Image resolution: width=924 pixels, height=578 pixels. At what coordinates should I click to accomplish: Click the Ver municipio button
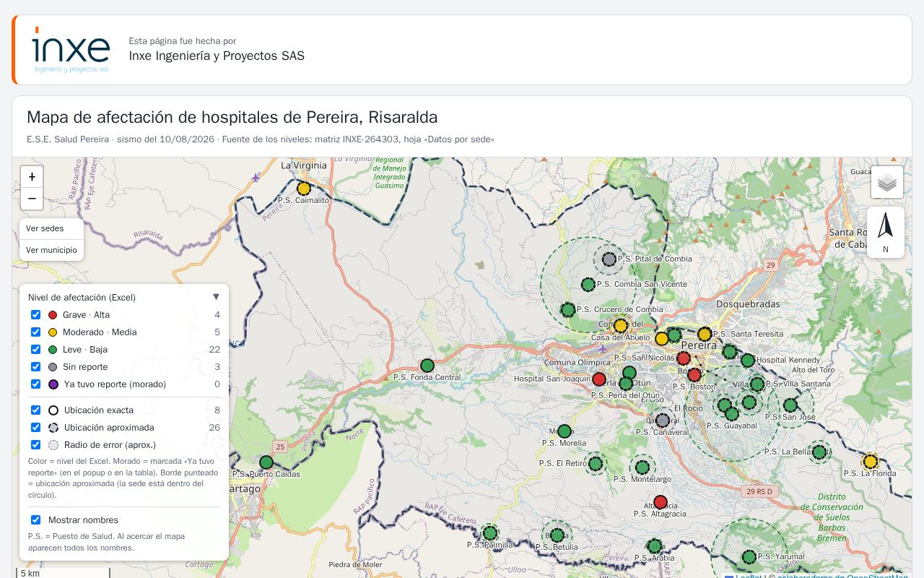(x=51, y=250)
